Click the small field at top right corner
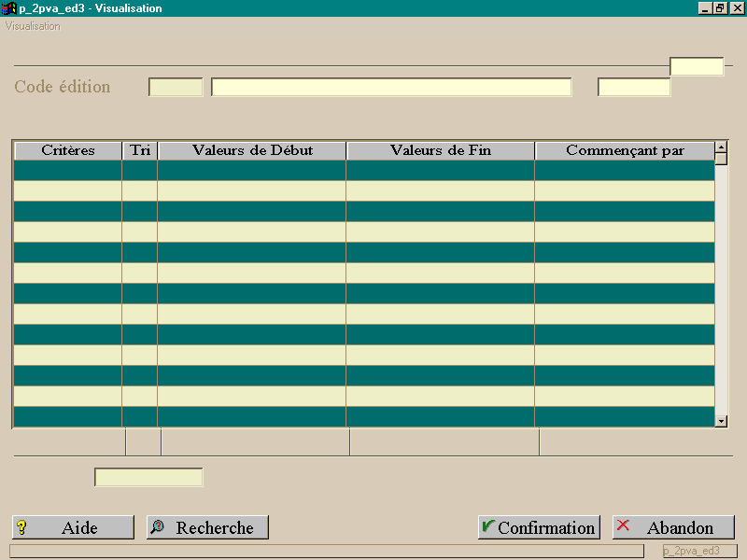Image resolution: width=747 pixels, height=560 pixels. point(697,66)
